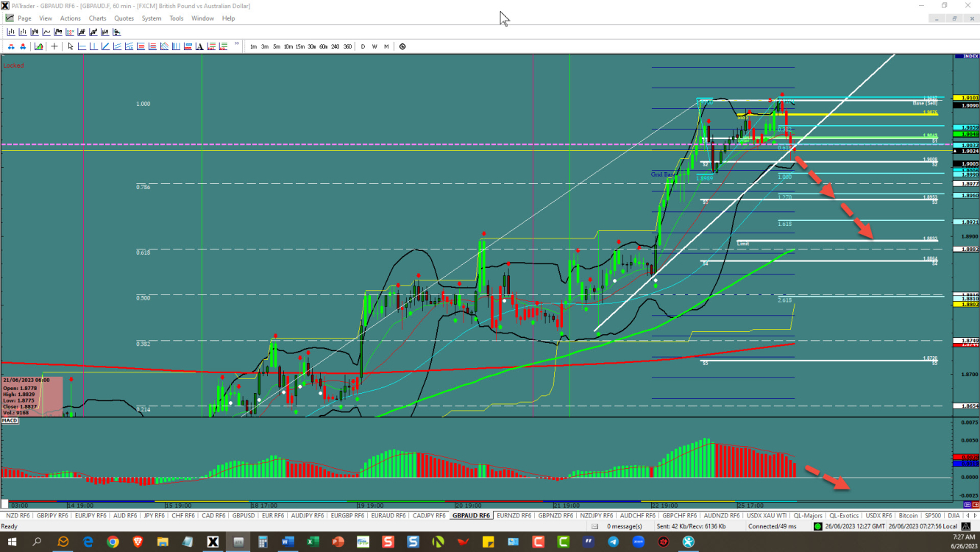Image resolution: width=980 pixels, height=552 pixels.
Task: Open the View menu
Action: 46,18
